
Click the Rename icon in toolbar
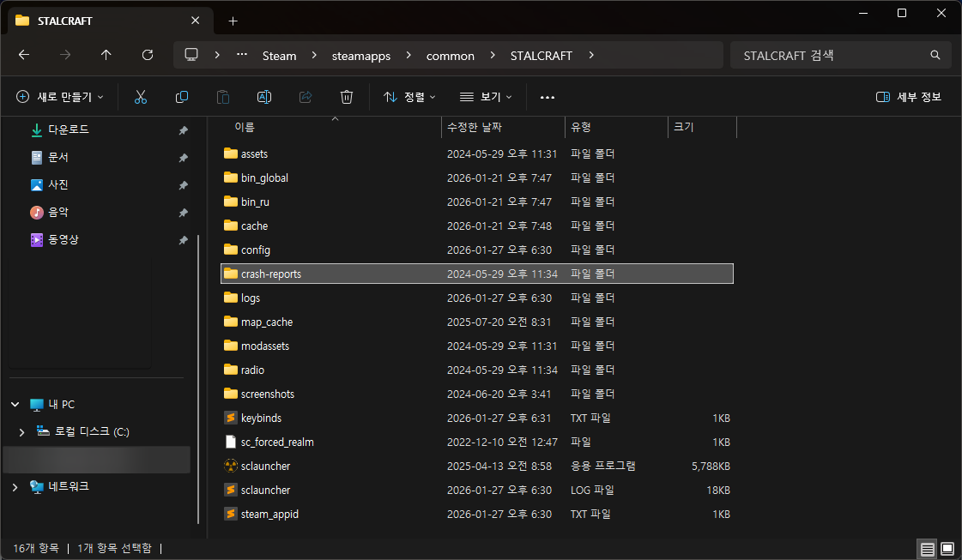coord(264,97)
